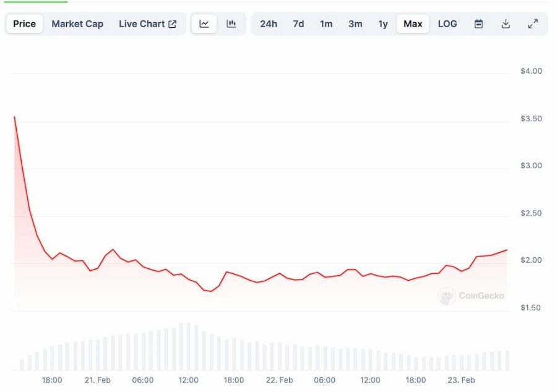Switch to Market Cap tab

click(x=77, y=24)
